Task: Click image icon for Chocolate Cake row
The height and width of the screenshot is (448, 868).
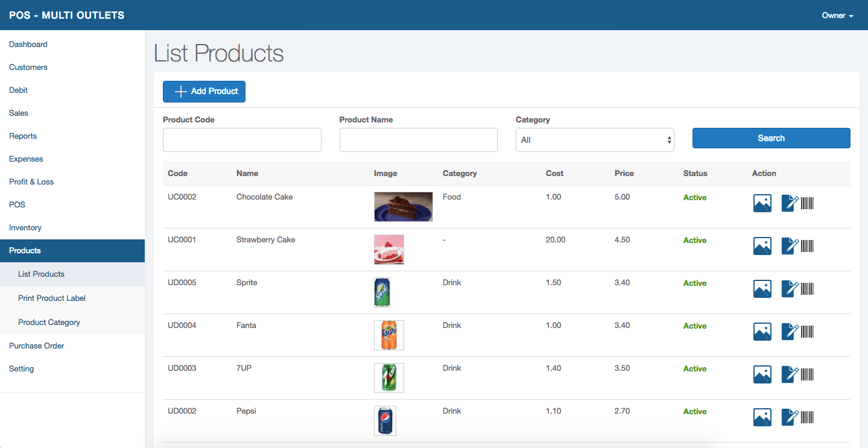Action: [x=762, y=203]
